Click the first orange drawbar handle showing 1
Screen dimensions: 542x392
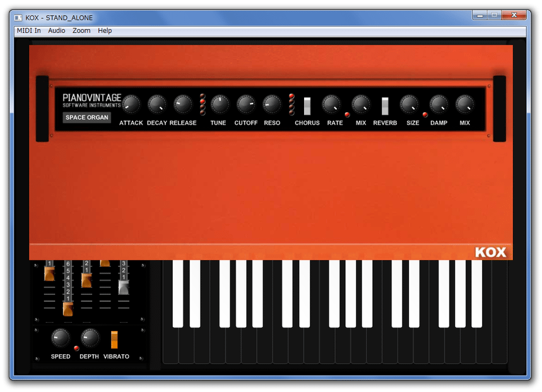(49, 274)
